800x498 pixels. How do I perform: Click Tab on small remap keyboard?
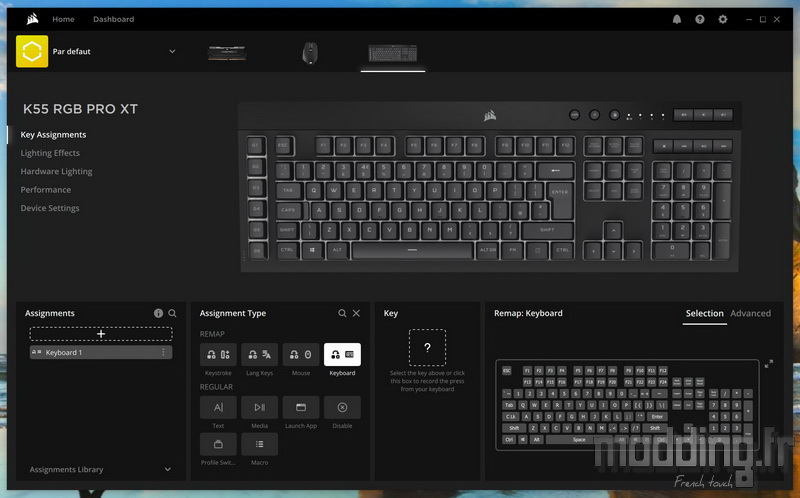[509, 405]
